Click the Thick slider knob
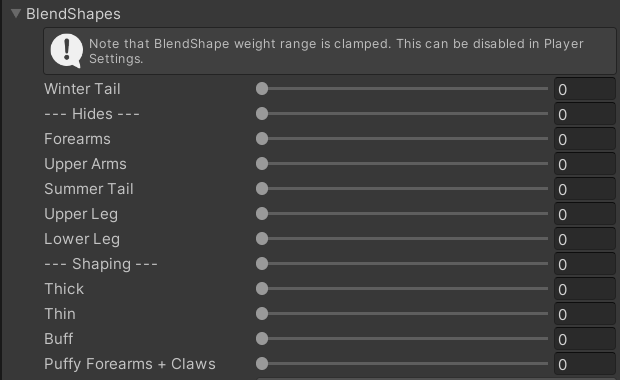 point(262,289)
